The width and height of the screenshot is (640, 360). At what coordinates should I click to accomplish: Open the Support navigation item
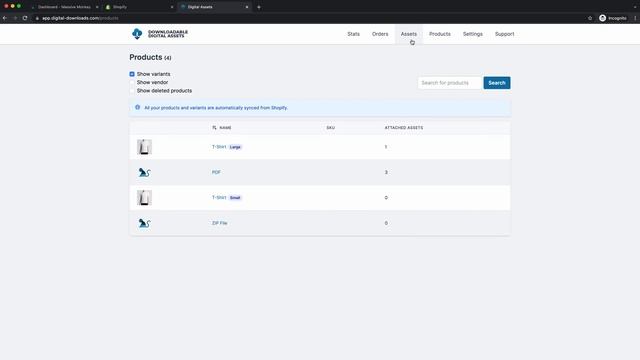(504, 34)
